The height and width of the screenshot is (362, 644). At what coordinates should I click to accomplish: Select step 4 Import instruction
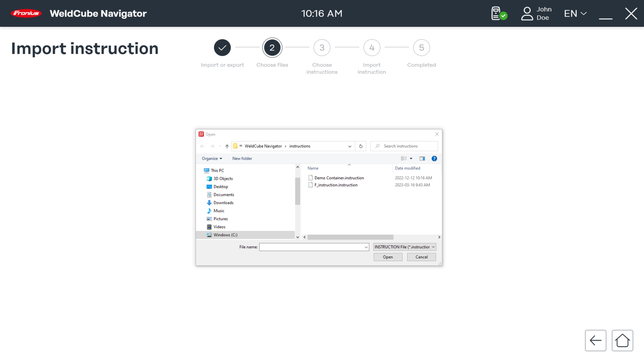pos(372,47)
